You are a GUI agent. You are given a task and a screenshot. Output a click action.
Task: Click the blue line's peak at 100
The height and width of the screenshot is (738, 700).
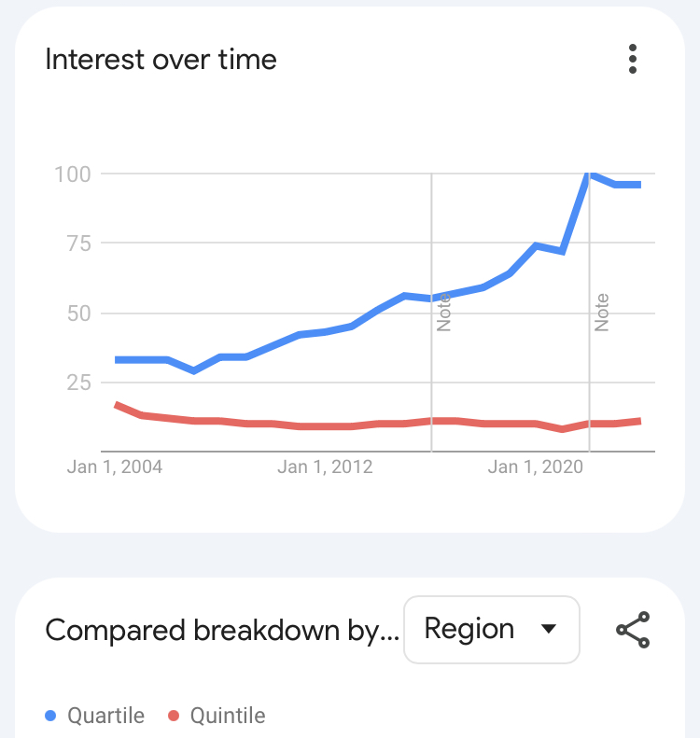[590, 174]
